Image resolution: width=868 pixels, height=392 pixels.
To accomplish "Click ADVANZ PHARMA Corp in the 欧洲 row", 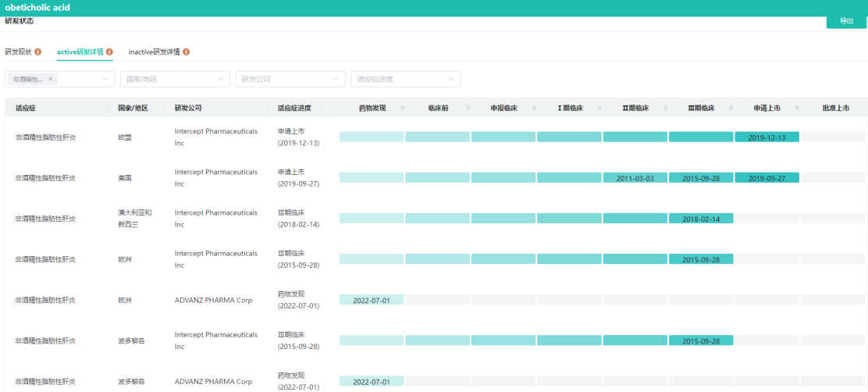I will (212, 300).
